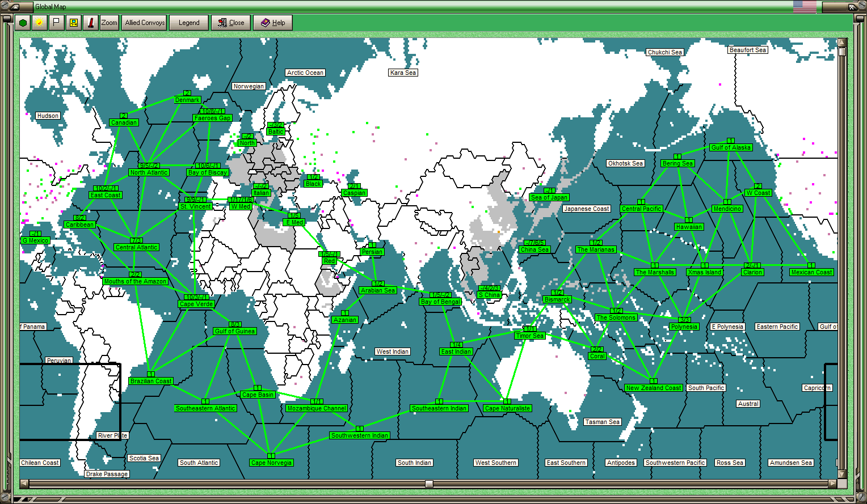
Task: Toggle the red thermometer display
Action: [x=91, y=23]
